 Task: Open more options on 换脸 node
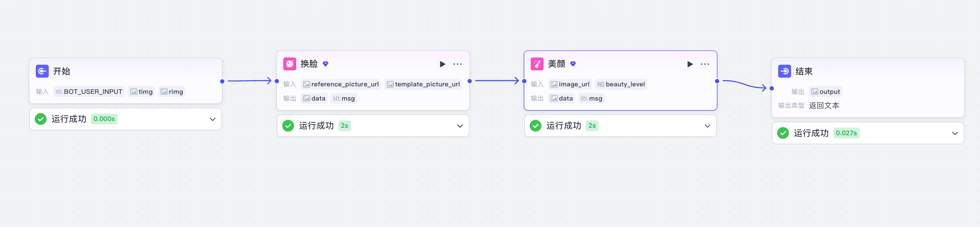click(x=457, y=64)
